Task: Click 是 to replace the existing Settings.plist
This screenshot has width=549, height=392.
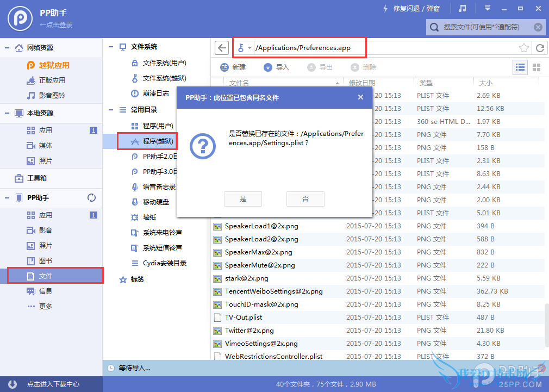Action: tap(242, 198)
